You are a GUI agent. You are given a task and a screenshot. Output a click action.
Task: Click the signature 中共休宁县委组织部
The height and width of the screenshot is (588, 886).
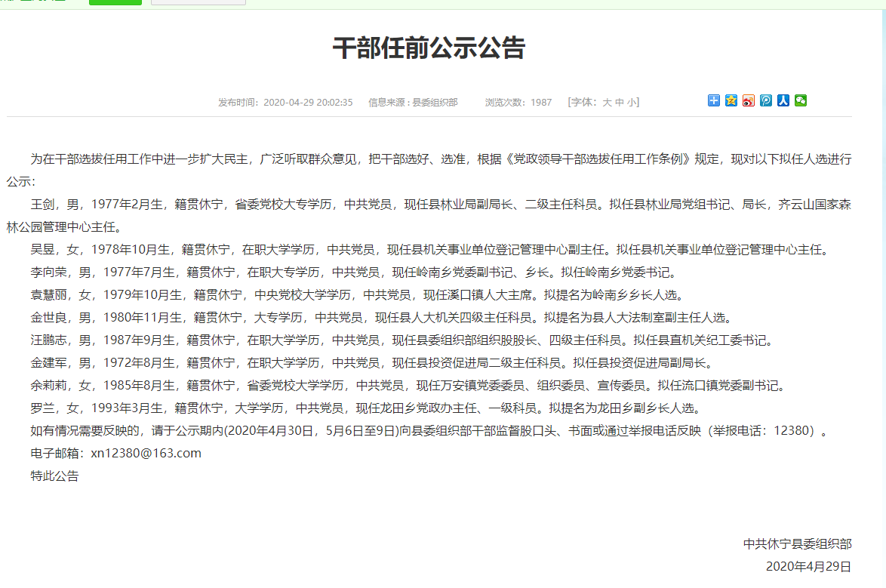click(x=797, y=544)
